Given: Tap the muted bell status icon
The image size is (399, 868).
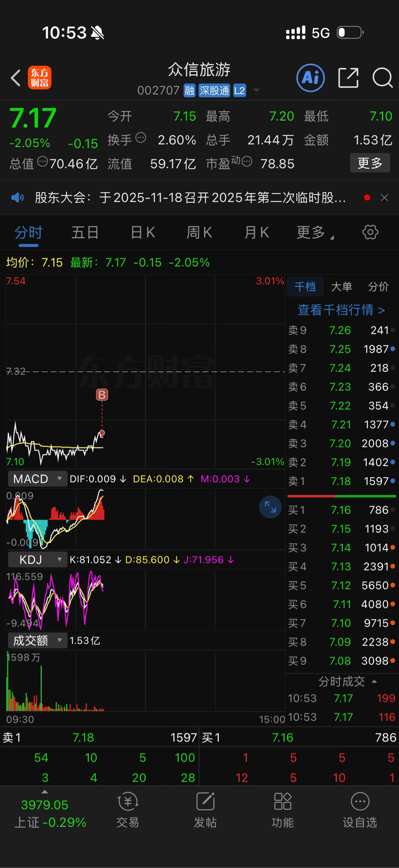Looking at the screenshot, I should (97, 33).
